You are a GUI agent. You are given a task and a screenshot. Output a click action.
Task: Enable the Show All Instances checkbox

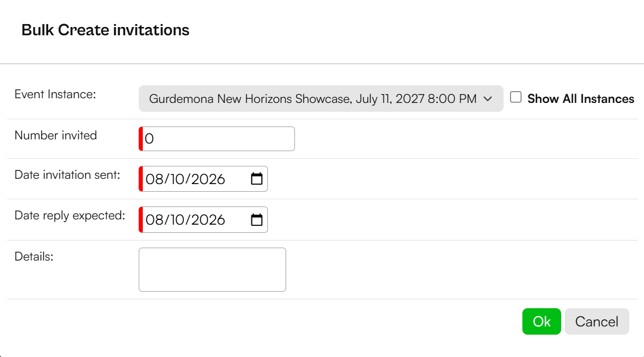(516, 97)
